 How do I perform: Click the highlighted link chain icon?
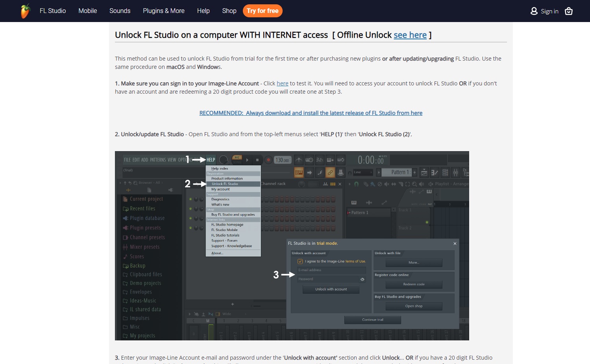click(330, 172)
